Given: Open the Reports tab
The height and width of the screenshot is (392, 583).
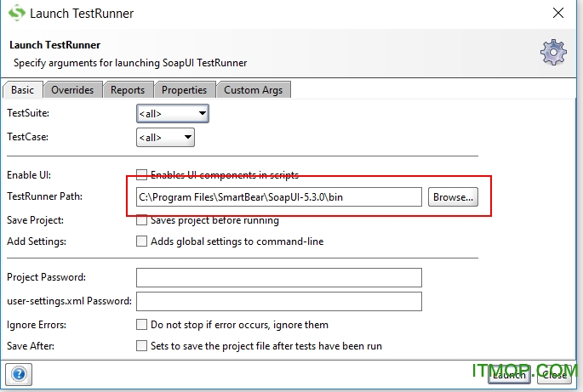Looking at the screenshot, I should coord(128,90).
